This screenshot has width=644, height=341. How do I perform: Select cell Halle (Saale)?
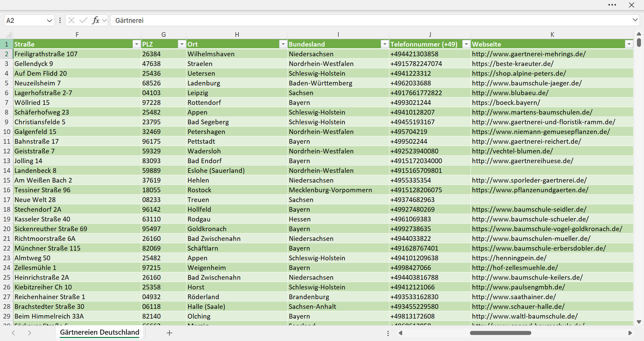coord(237,307)
